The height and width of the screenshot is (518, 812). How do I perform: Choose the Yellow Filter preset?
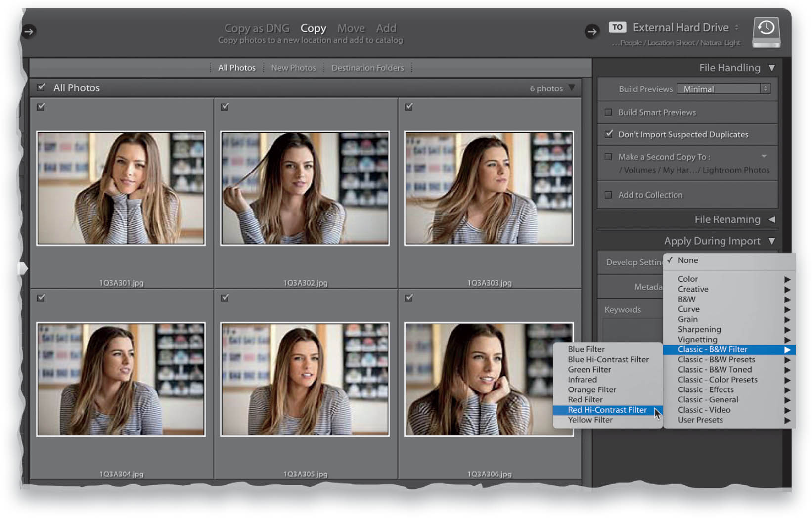[x=608, y=420]
